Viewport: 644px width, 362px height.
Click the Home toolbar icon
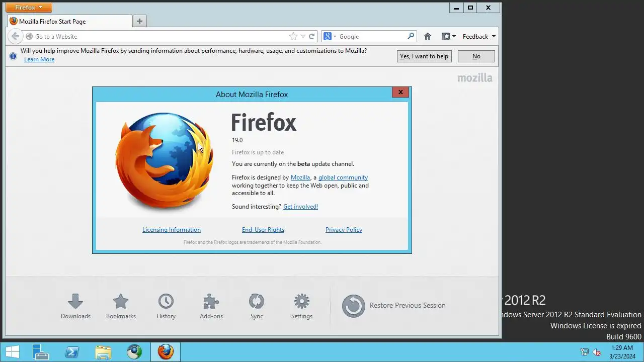click(x=428, y=36)
